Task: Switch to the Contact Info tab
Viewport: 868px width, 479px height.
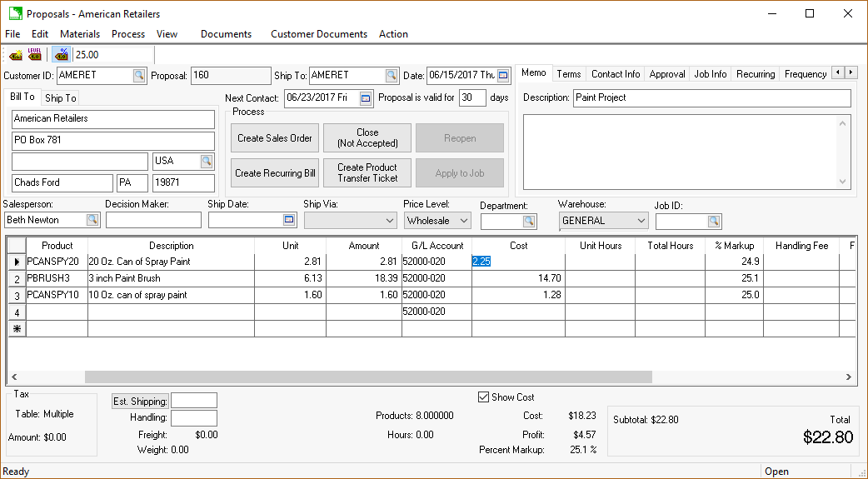Action: (x=616, y=74)
